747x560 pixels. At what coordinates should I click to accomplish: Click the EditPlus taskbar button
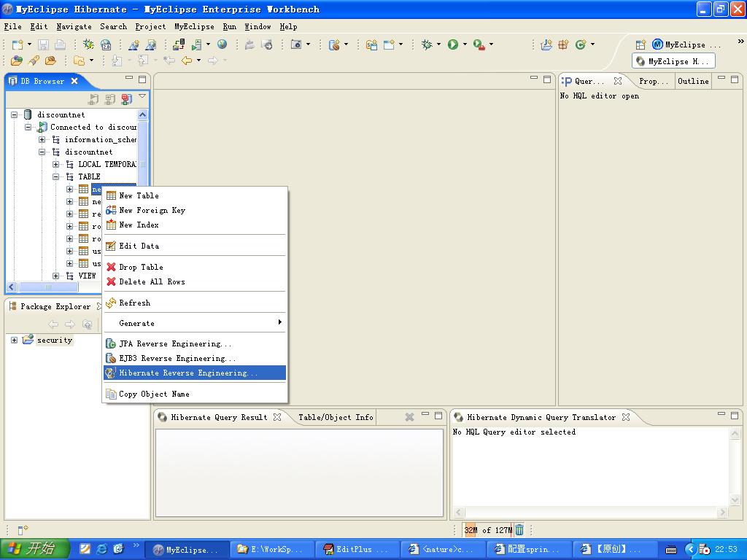pyautogui.click(x=356, y=549)
